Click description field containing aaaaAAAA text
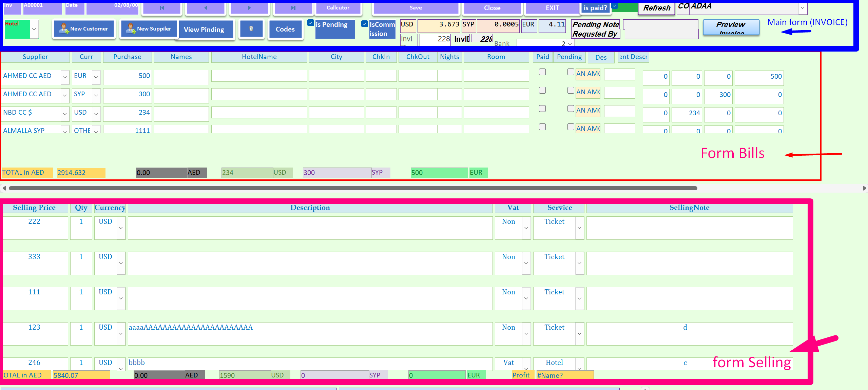Image resolution: width=868 pixels, height=390 pixels. click(310, 334)
